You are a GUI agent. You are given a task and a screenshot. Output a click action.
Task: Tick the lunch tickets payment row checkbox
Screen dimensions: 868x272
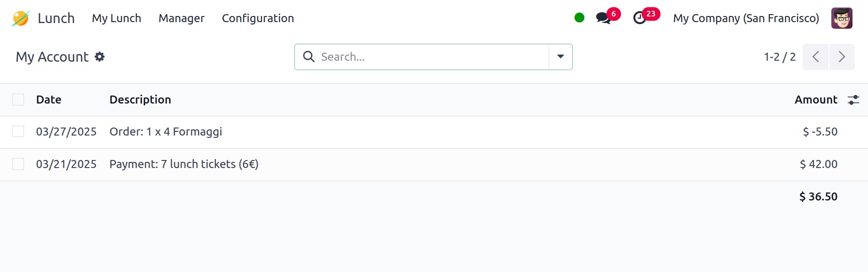point(18,164)
